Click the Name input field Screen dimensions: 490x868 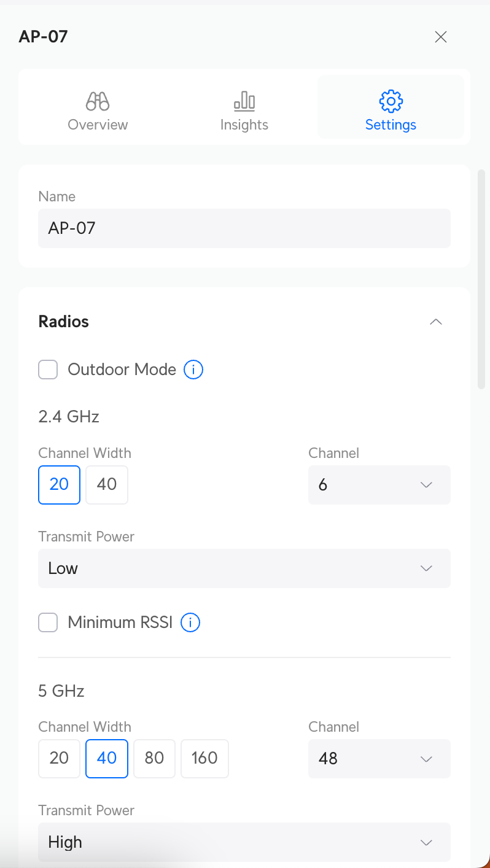(244, 228)
